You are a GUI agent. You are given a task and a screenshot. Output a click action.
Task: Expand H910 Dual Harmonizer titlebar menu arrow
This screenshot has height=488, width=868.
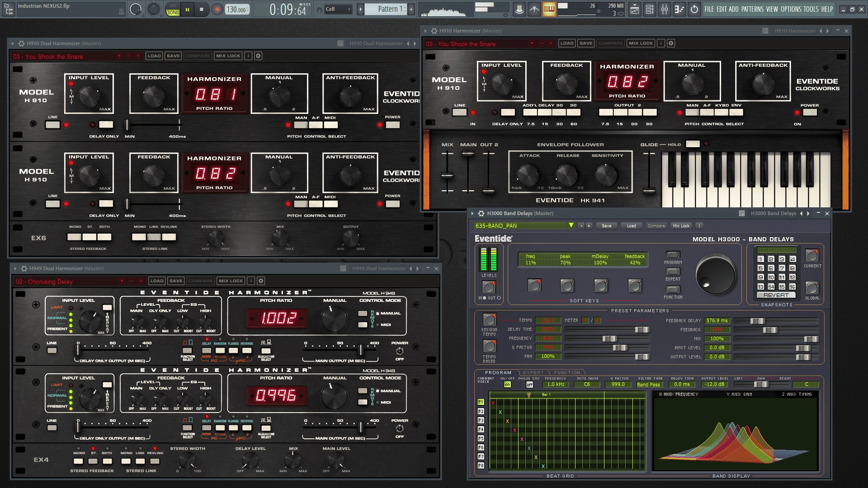click(x=13, y=43)
